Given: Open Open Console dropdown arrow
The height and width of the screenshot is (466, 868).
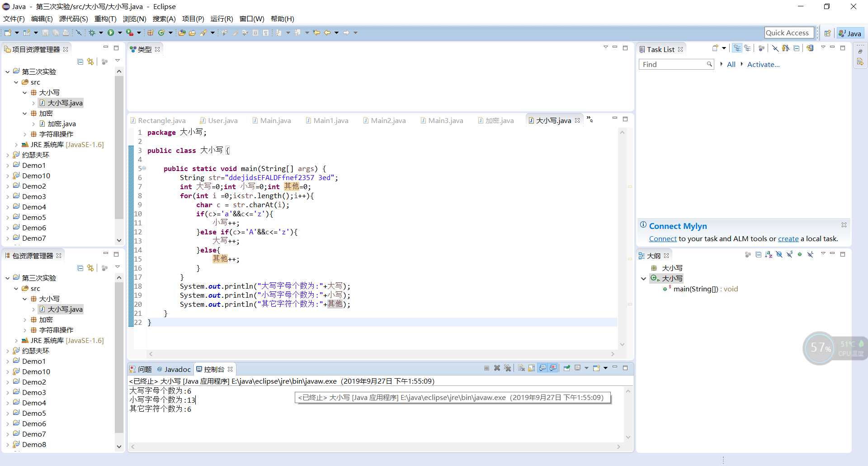Looking at the screenshot, I should point(605,368).
